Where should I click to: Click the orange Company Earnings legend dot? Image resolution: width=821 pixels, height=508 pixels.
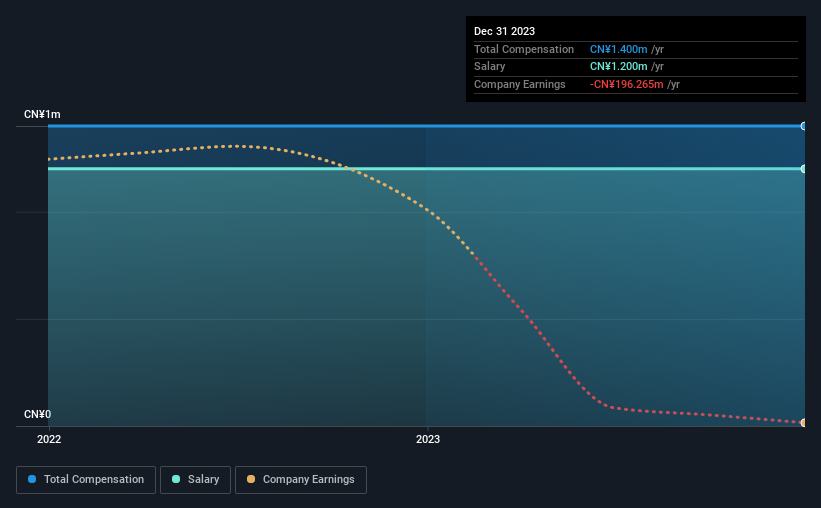251,479
